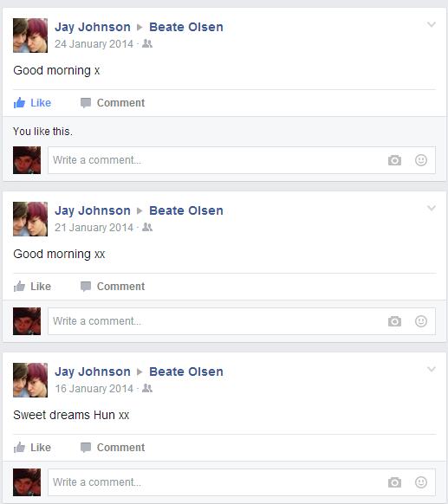This screenshot has height=504, width=448.
Task: Attach a photo to the 21 January comment
Action: point(394,321)
